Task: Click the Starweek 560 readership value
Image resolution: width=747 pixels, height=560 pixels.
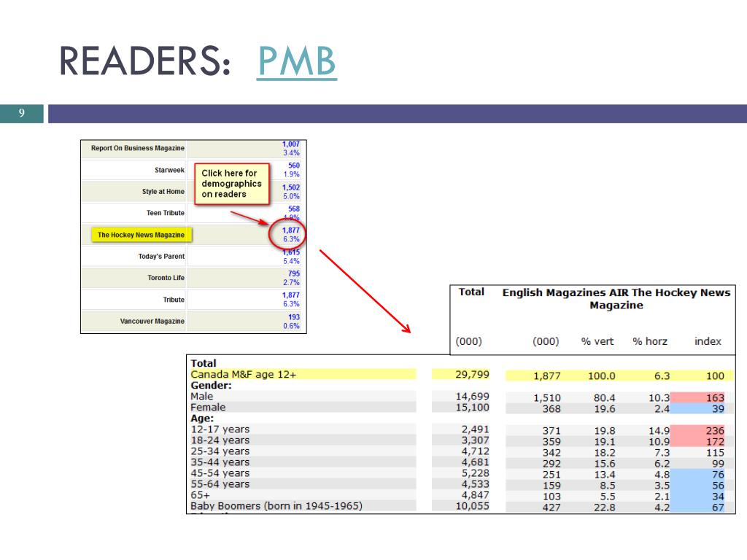Action: click(294, 166)
